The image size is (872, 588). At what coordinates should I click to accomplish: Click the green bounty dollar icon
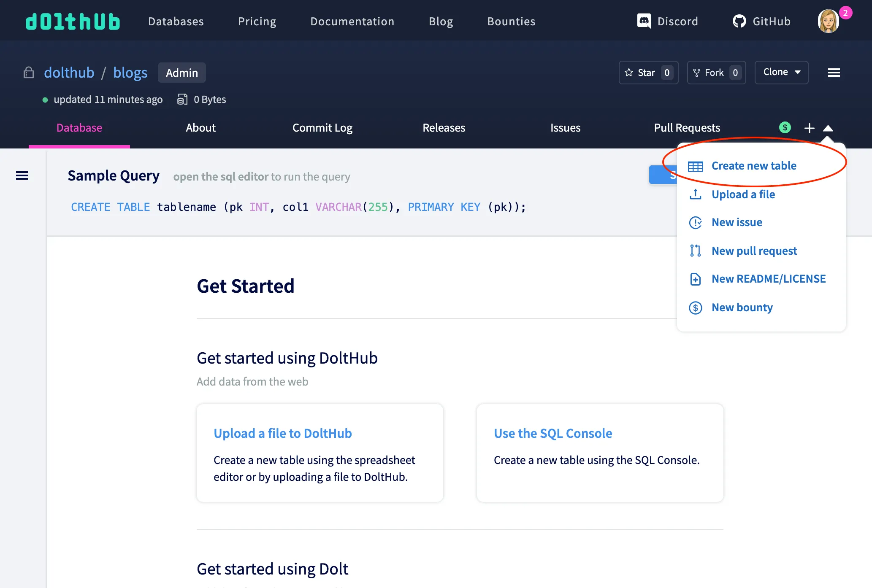click(x=785, y=127)
